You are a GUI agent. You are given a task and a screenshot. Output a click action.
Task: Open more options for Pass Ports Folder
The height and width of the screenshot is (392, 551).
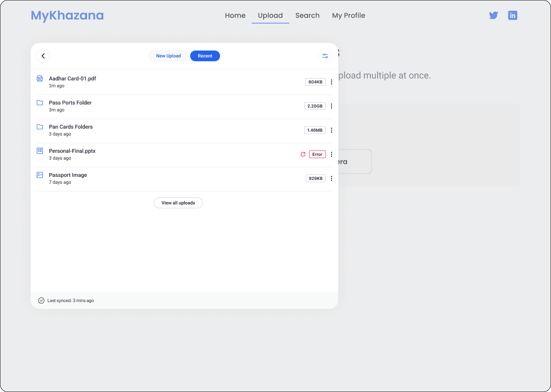point(331,106)
